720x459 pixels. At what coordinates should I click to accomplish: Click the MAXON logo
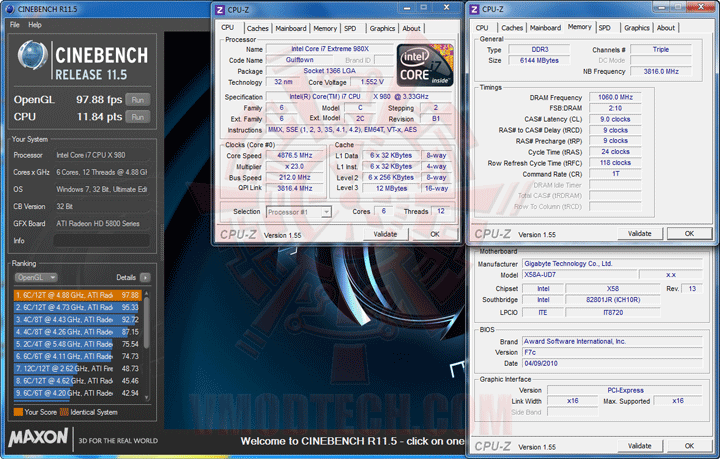click(38, 437)
